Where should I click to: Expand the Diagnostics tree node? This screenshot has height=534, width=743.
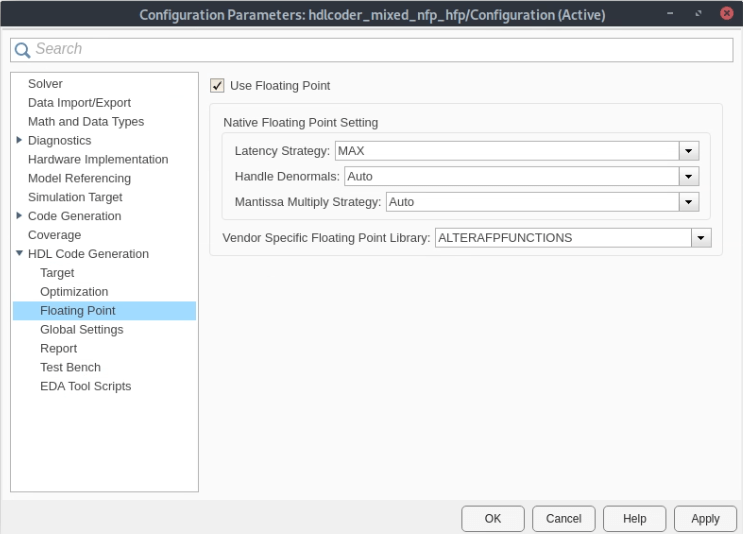(x=19, y=140)
